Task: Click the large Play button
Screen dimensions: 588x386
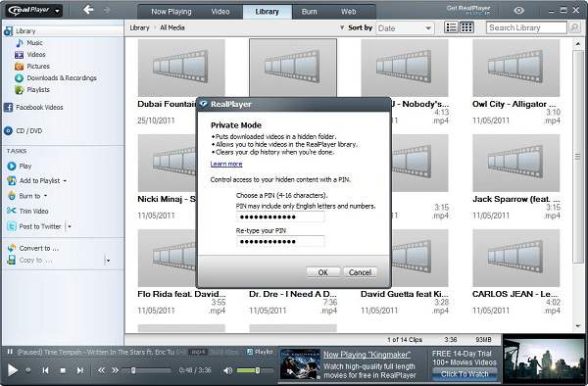Action: click(13, 370)
